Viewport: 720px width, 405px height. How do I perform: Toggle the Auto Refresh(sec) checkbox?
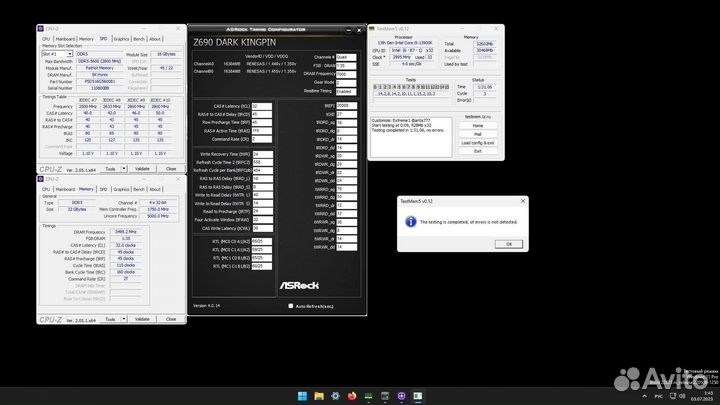pyautogui.click(x=291, y=306)
